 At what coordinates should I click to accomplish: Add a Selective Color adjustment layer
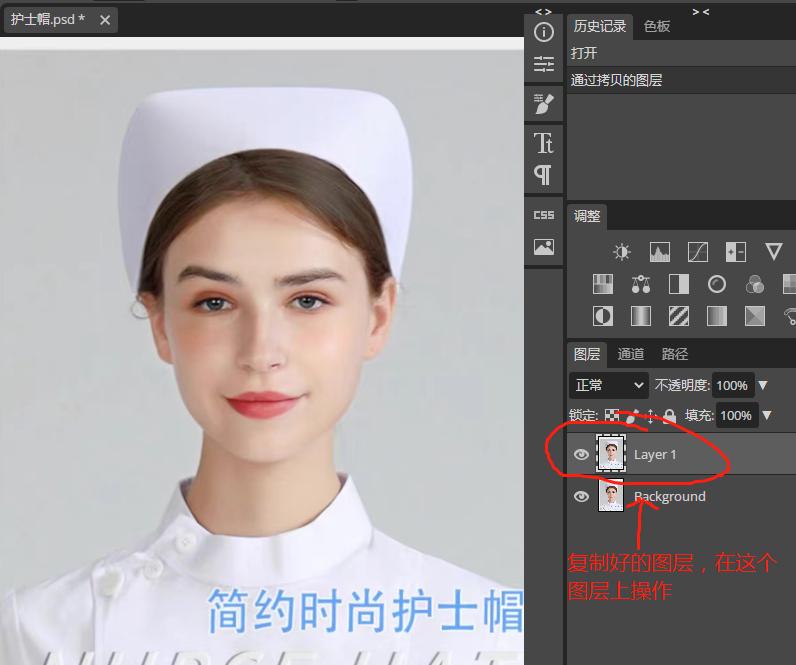coord(755,316)
